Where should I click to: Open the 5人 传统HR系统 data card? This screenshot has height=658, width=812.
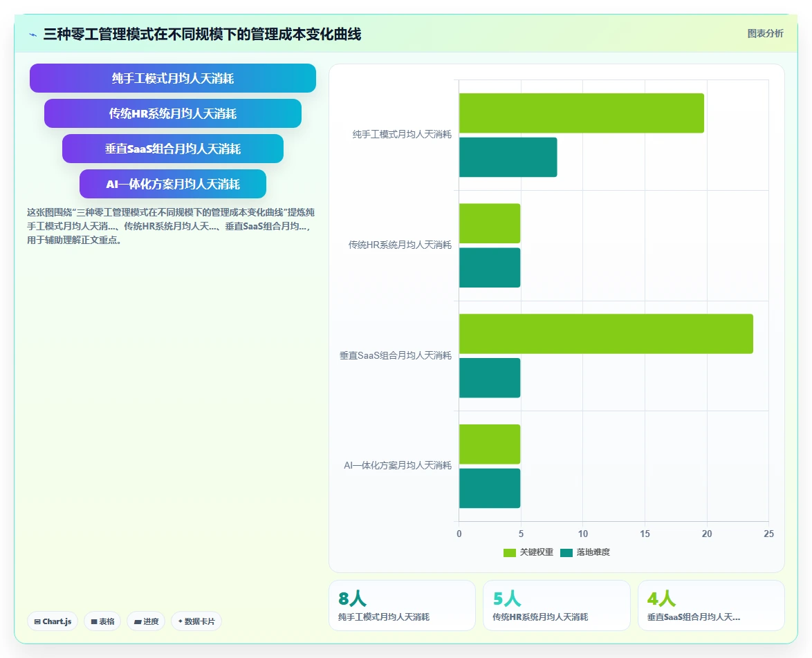click(557, 605)
